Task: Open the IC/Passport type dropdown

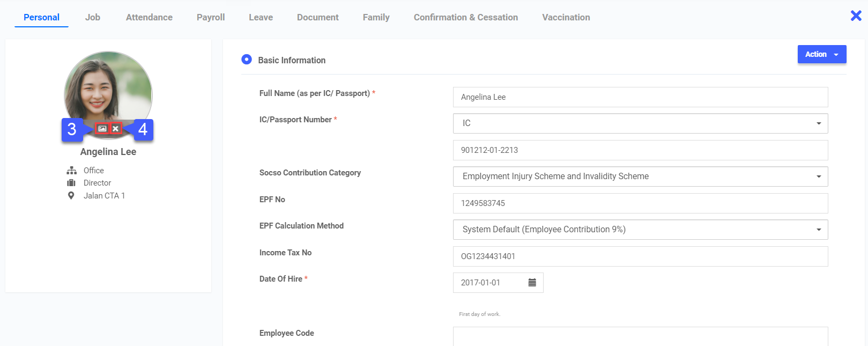Action: [x=640, y=123]
